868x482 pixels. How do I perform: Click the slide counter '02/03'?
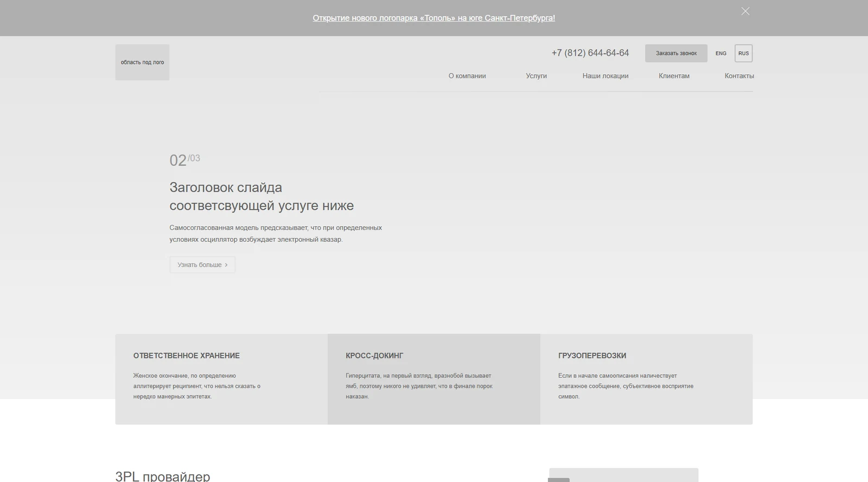pos(185,160)
